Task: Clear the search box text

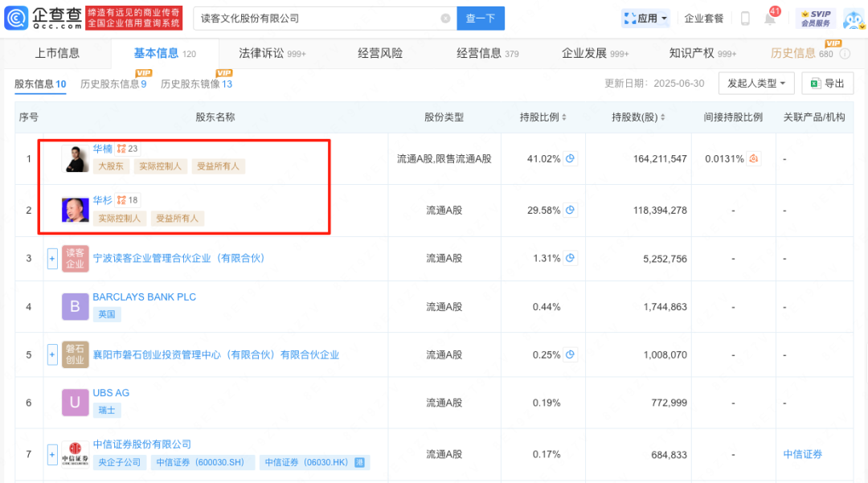Action: point(445,18)
